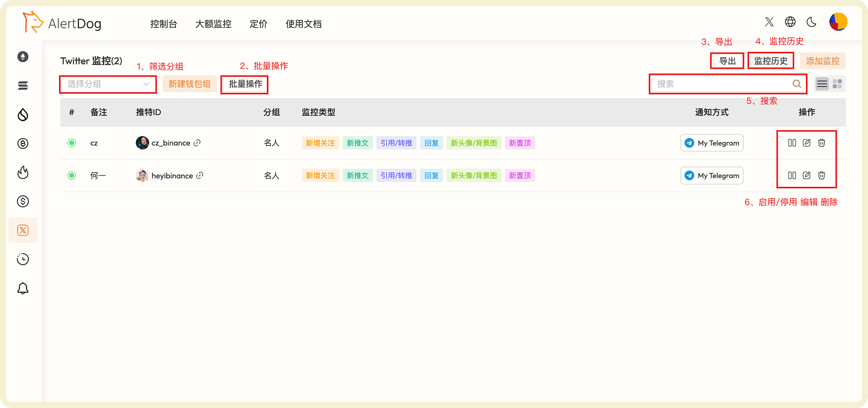The height and width of the screenshot is (408, 868).
Task: Click 引用/转推 tag in 何一 row
Action: [x=396, y=175]
